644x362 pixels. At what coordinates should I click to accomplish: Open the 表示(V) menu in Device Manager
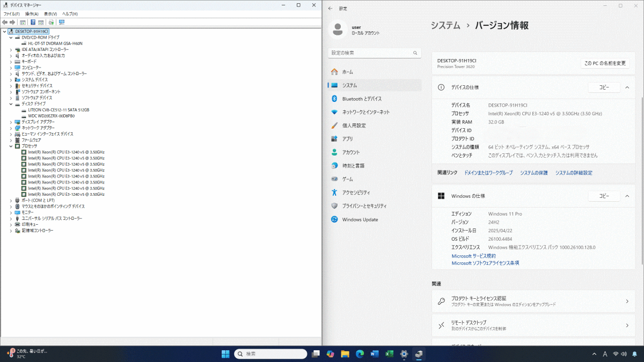click(50, 13)
